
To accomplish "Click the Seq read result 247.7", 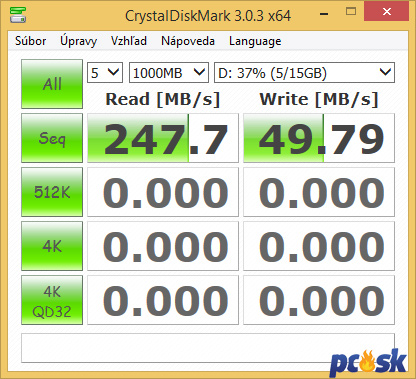I will tap(163, 138).
